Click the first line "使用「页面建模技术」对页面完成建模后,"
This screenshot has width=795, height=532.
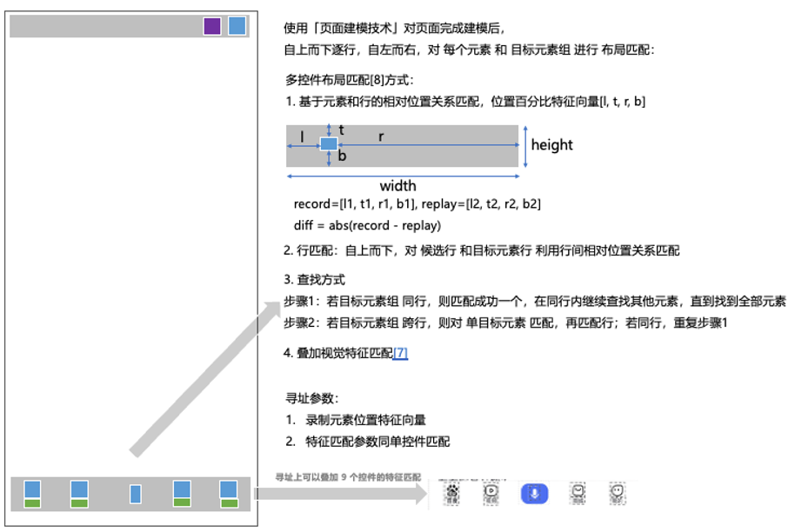point(394,29)
